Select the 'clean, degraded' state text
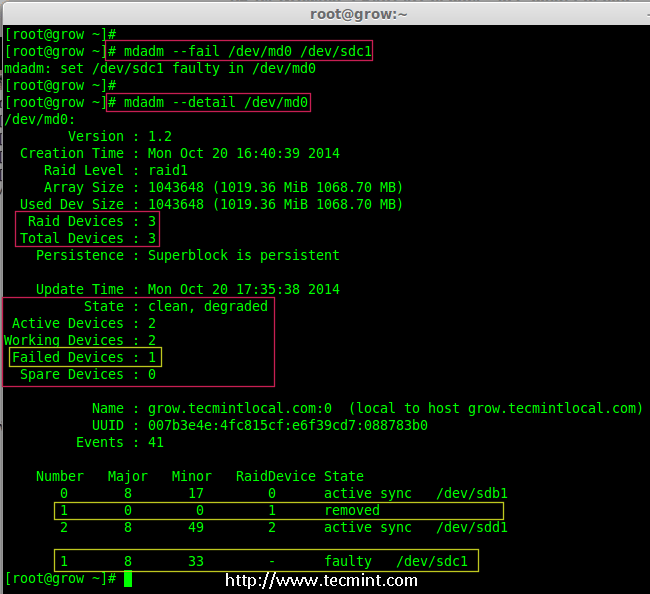The height and width of the screenshot is (594, 650). tap(208, 306)
